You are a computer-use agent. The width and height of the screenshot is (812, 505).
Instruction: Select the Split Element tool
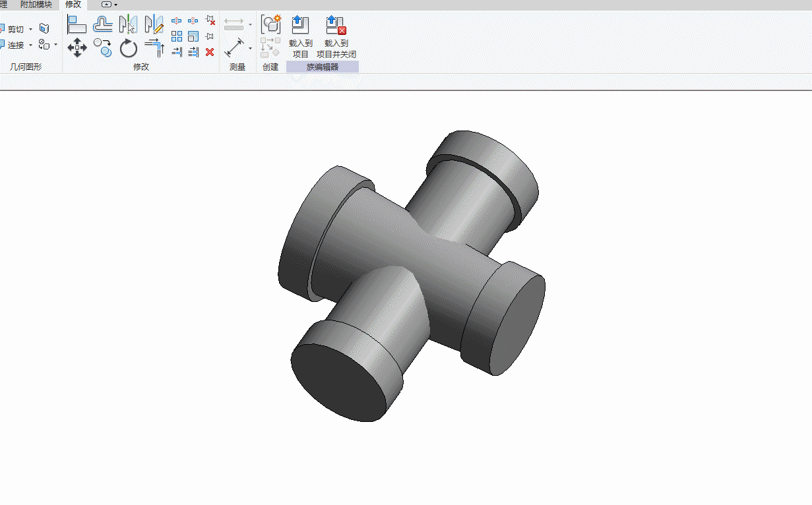tap(177, 20)
